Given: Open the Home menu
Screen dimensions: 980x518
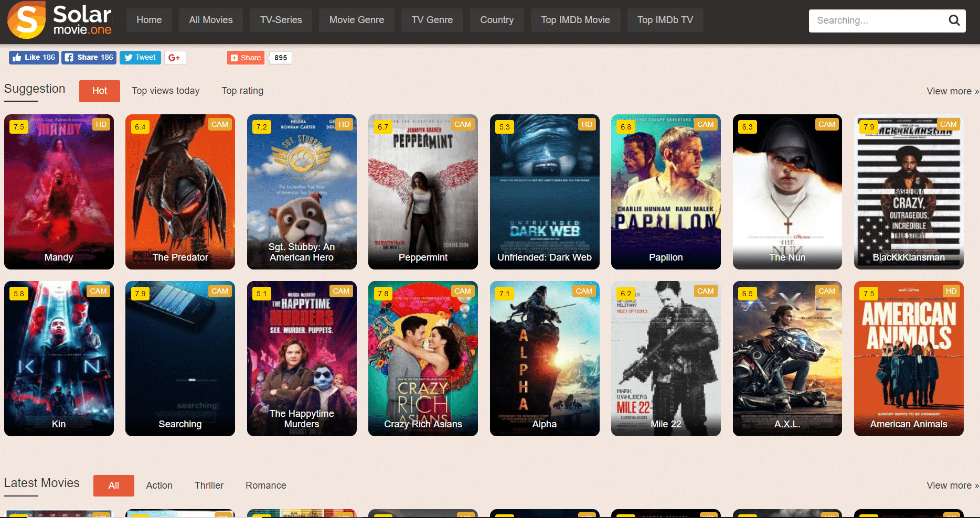Looking at the screenshot, I should [149, 20].
